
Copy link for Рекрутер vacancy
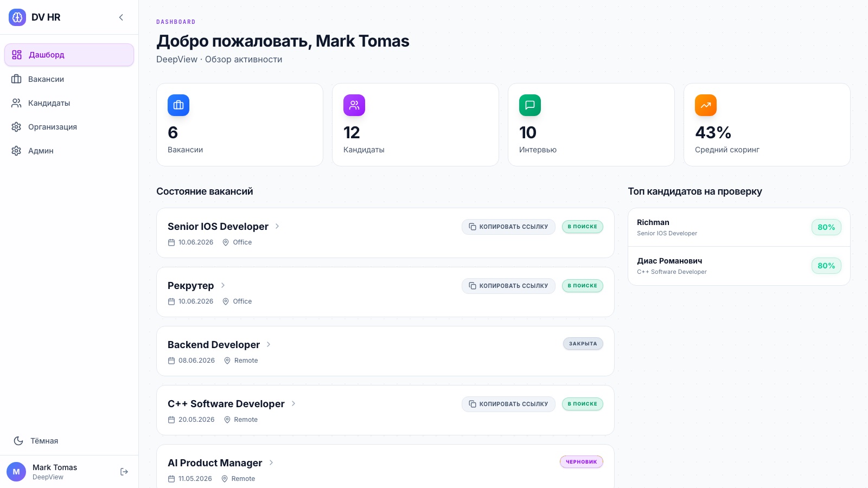tap(508, 286)
